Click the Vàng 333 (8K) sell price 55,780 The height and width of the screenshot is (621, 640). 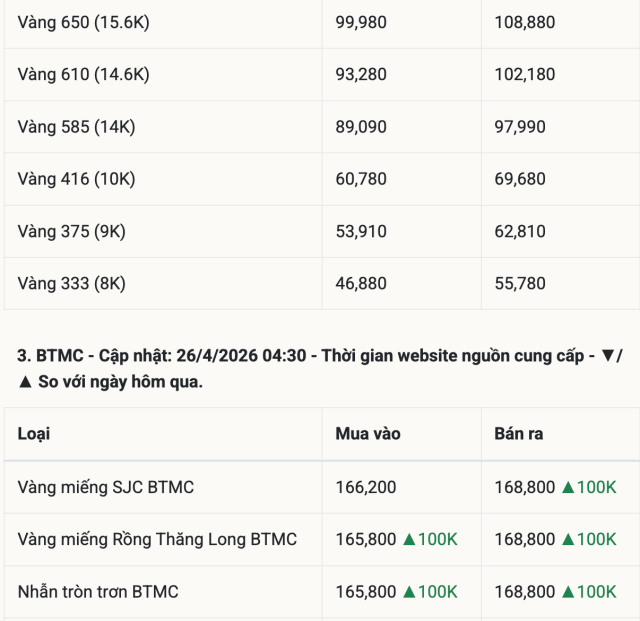[520, 283]
